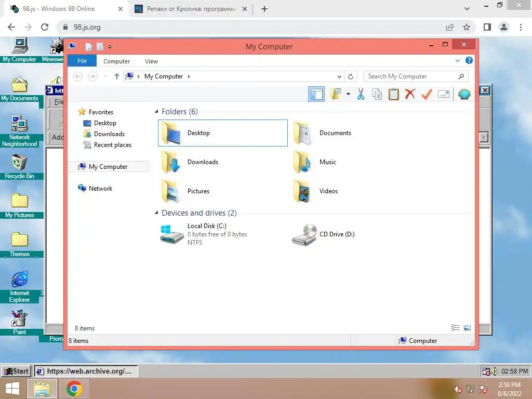This screenshot has width=532, height=399.
Task: Expand the address bar history dropdown
Action: coord(339,77)
